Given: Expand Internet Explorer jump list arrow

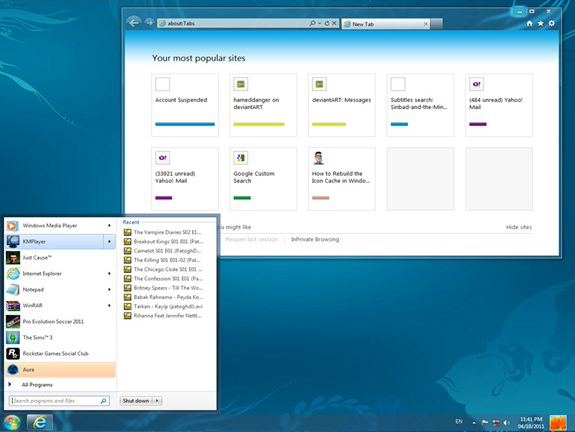Looking at the screenshot, I should 109,274.
